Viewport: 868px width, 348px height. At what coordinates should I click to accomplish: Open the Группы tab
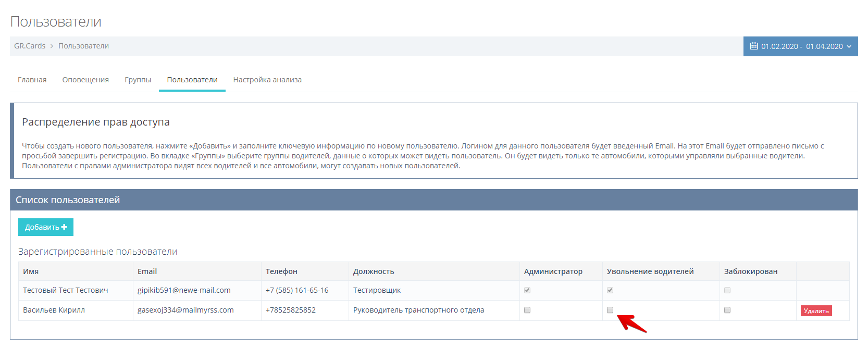[x=138, y=80]
